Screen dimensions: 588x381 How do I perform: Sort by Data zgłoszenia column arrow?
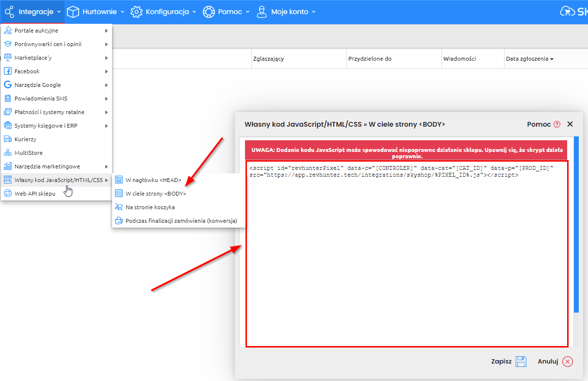[x=552, y=59]
